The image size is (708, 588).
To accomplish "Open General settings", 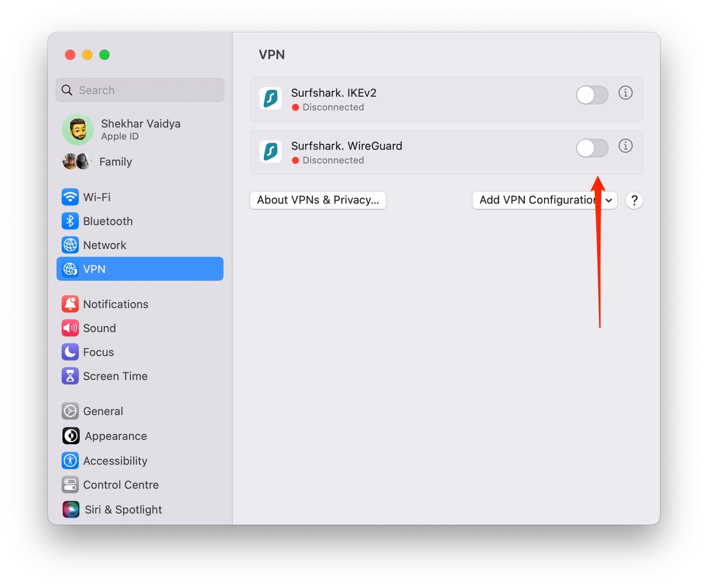I will click(140, 411).
